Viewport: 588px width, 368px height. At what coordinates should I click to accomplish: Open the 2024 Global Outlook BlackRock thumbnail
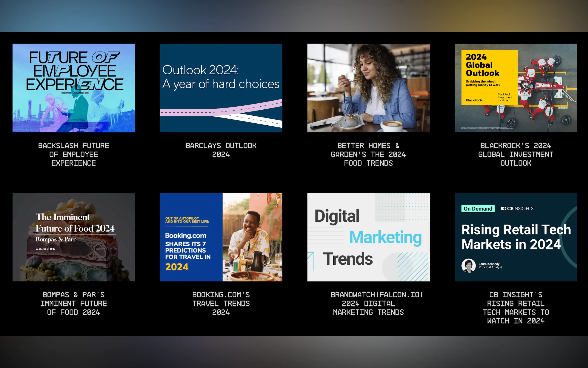click(x=516, y=88)
